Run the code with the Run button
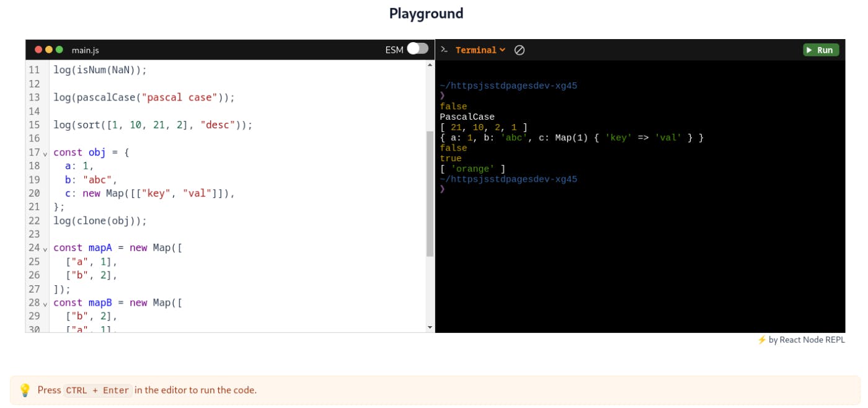Screen dimensions: 868x408 point(820,50)
